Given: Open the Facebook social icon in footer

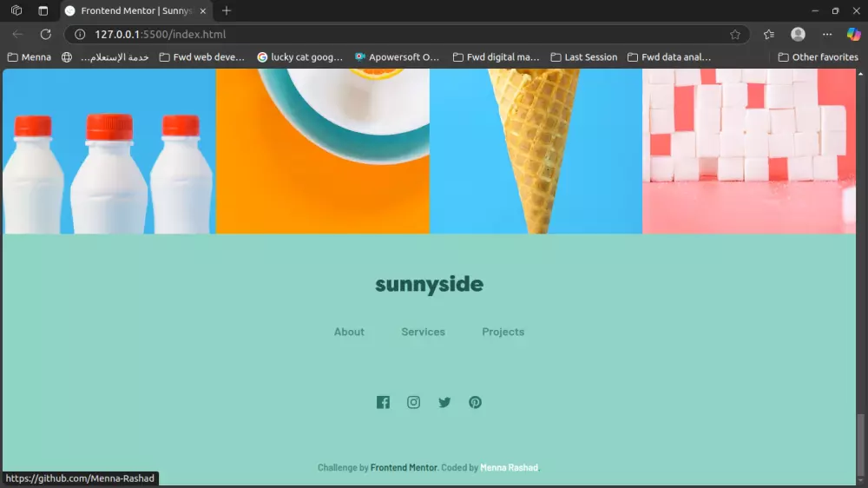Looking at the screenshot, I should coord(383,402).
